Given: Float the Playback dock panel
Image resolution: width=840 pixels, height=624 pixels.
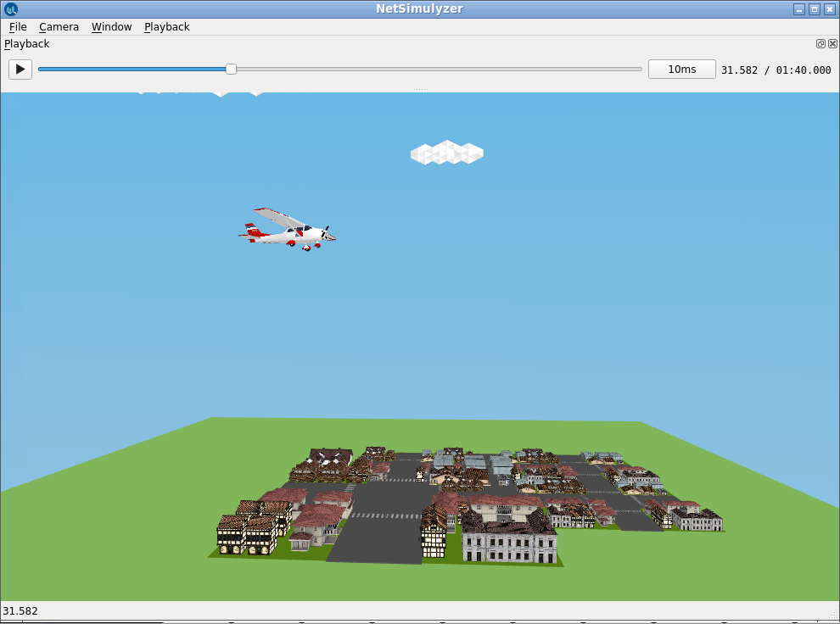Looking at the screenshot, I should click(820, 44).
